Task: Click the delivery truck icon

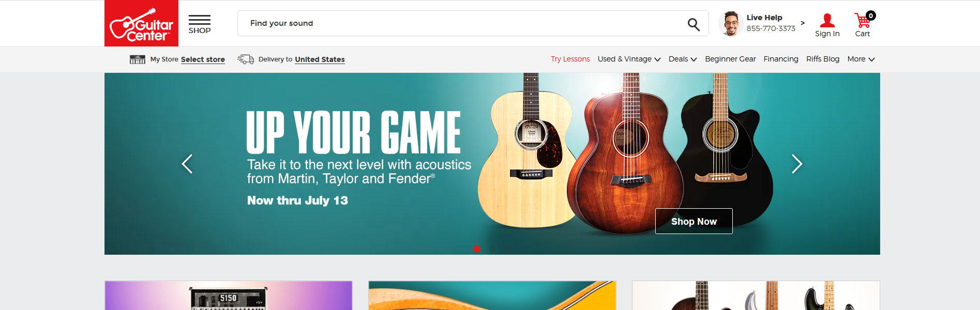Action: tap(246, 59)
